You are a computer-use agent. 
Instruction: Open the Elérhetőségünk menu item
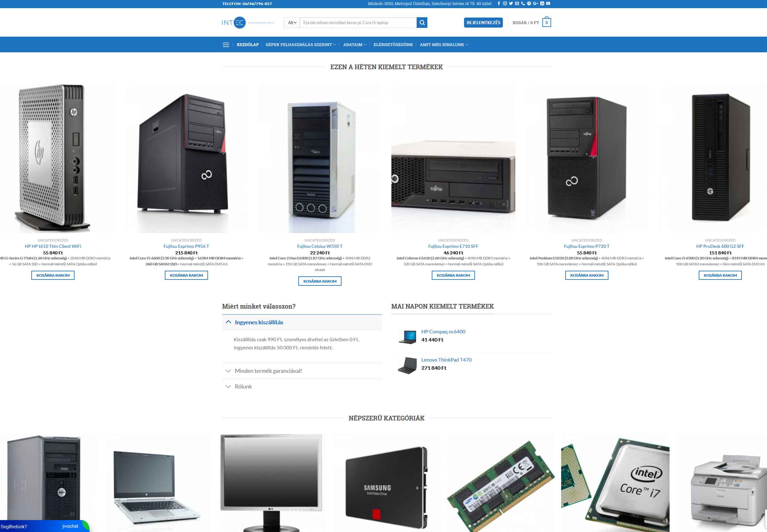pos(393,45)
